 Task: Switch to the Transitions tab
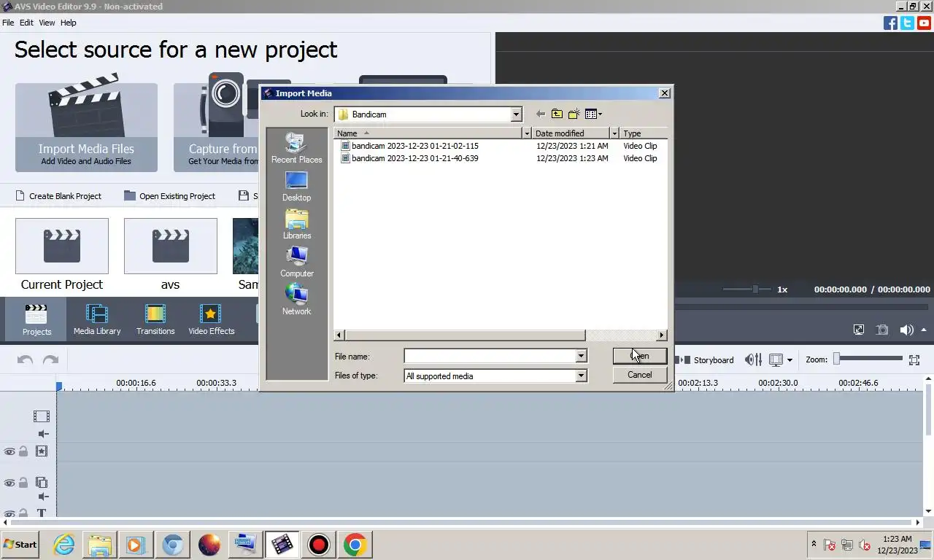coord(155,319)
